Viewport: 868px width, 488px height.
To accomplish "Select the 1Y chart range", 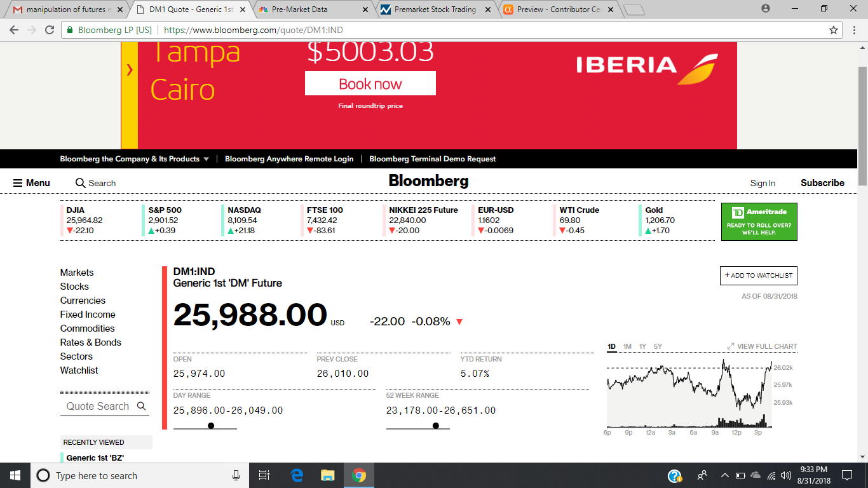I will point(642,346).
